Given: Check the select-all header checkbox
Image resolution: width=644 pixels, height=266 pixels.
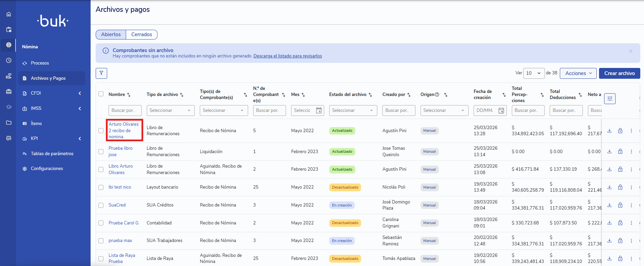Looking at the screenshot, I should click(101, 94).
